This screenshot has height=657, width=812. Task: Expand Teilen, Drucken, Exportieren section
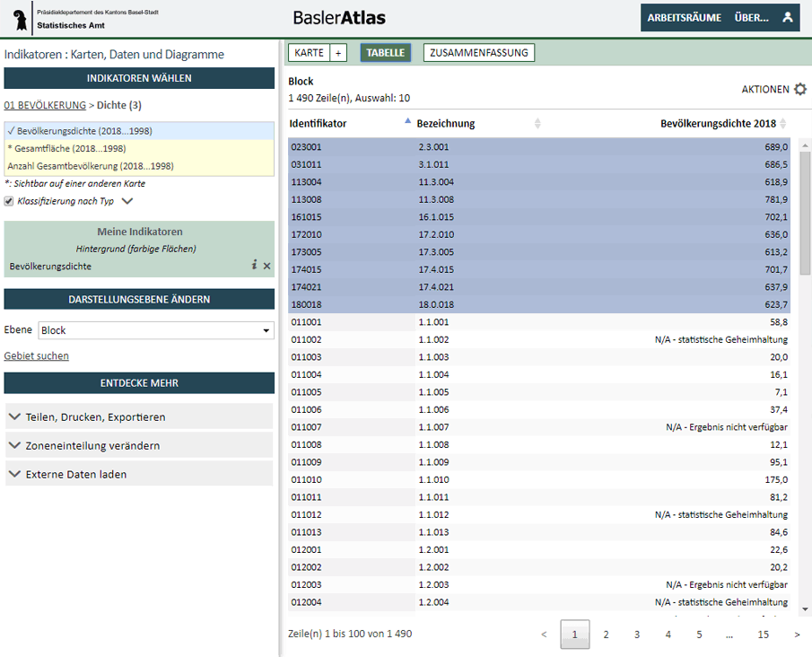point(139,416)
